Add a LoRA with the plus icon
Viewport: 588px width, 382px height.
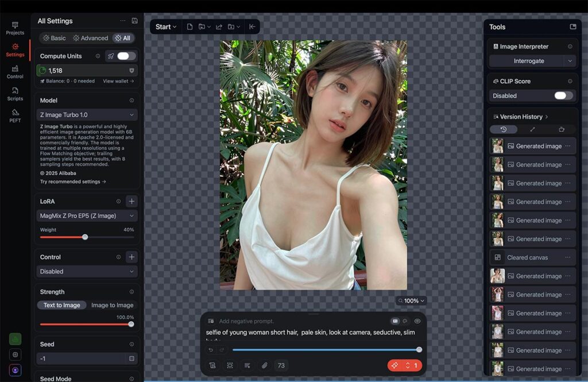pos(131,202)
